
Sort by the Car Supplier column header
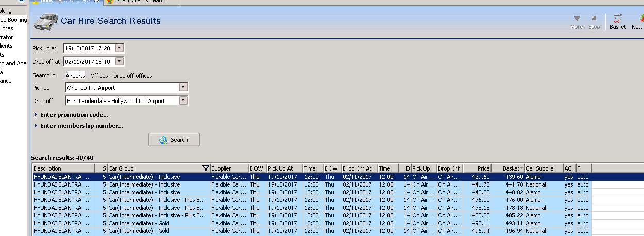(x=544, y=168)
